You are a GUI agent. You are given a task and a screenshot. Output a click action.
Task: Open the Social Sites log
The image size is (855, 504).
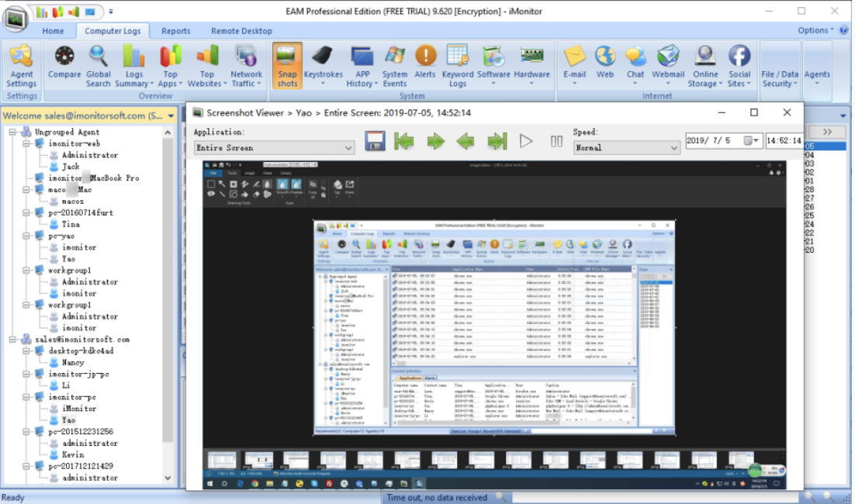pyautogui.click(x=739, y=67)
